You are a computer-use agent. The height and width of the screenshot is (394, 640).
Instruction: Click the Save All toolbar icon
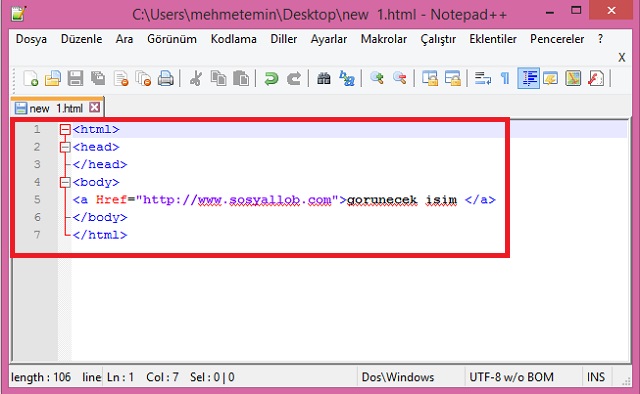[x=98, y=78]
